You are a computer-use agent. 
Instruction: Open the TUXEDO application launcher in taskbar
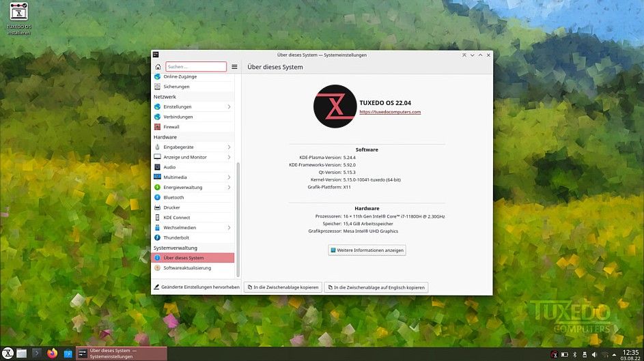click(x=8, y=353)
